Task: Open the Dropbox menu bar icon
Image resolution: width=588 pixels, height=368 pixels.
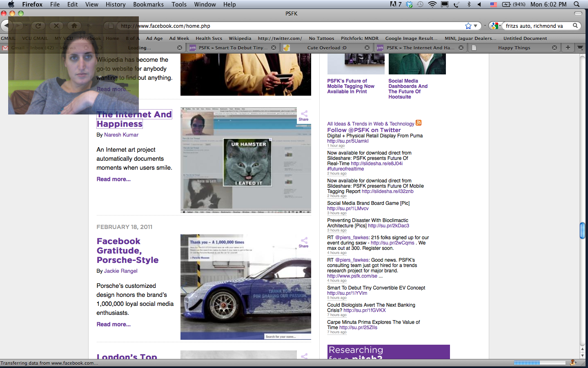Action: point(409,4)
